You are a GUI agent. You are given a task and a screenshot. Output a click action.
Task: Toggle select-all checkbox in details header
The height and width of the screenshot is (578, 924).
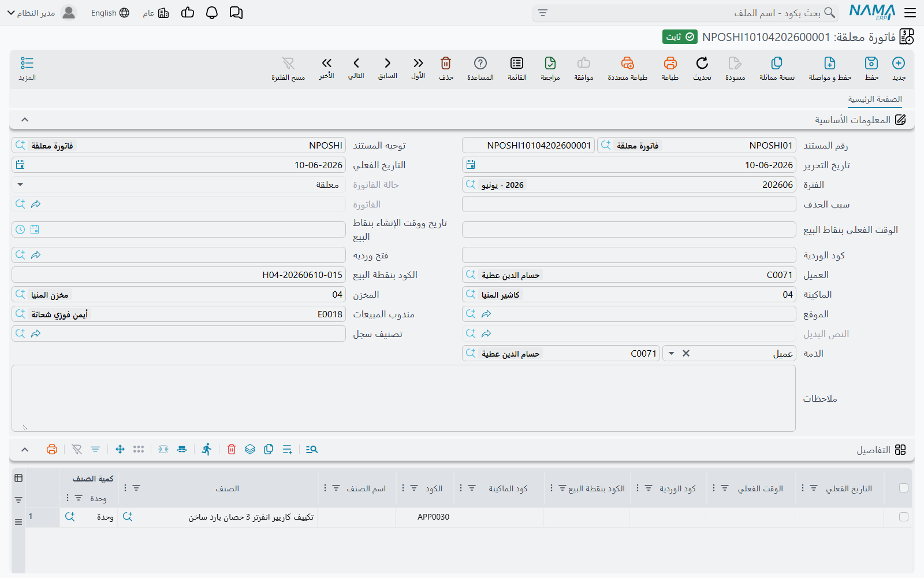coord(904,488)
